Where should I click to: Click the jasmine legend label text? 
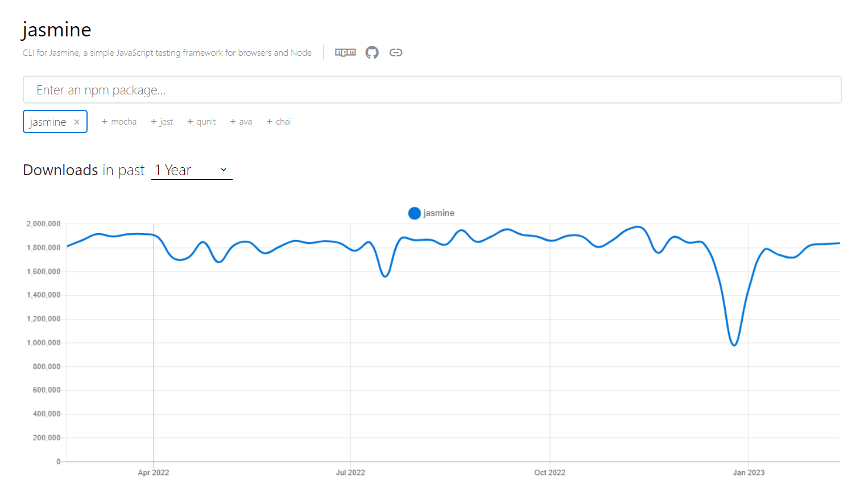(439, 213)
